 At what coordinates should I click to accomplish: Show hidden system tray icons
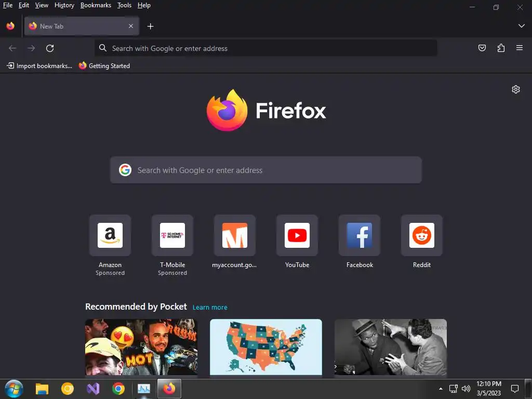pos(441,389)
